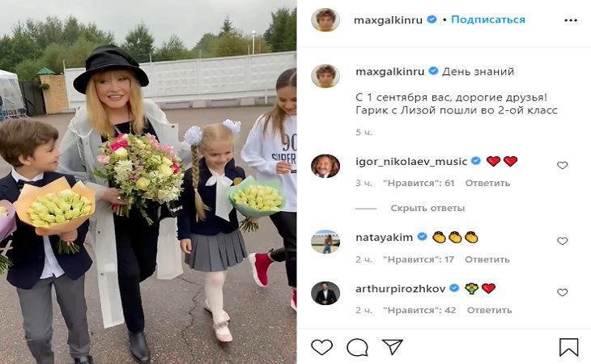591x364 pixels.
Task: Like natayakim's comment heart
Action: [x=563, y=241]
